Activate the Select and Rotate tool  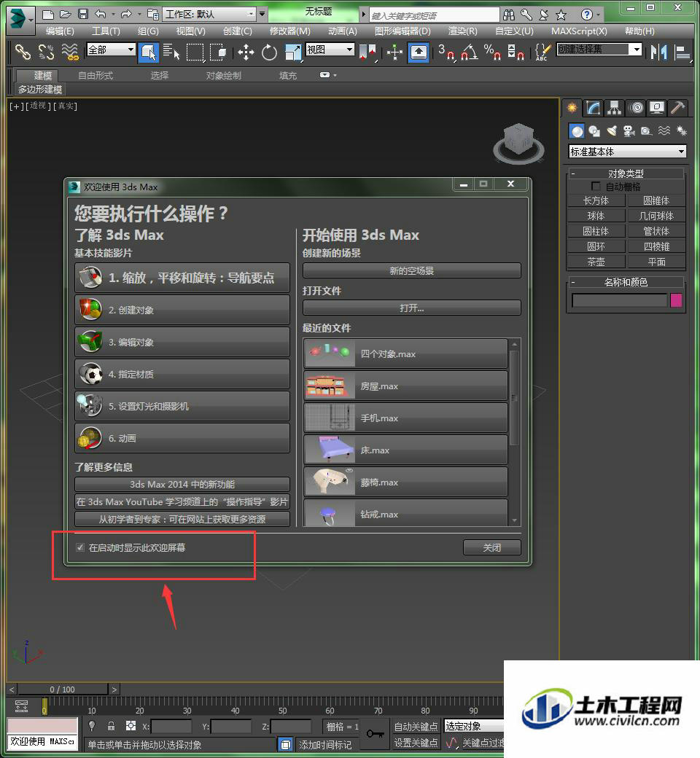pyautogui.click(x=269, y=52)
